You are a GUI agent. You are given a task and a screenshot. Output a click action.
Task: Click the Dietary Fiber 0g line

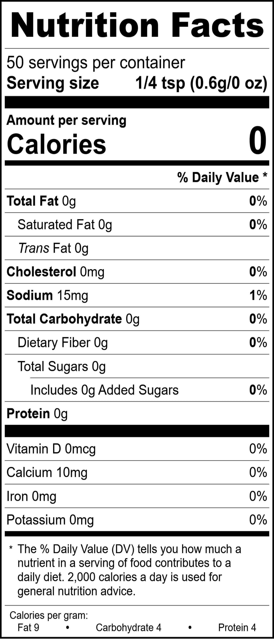coord(63,343)
